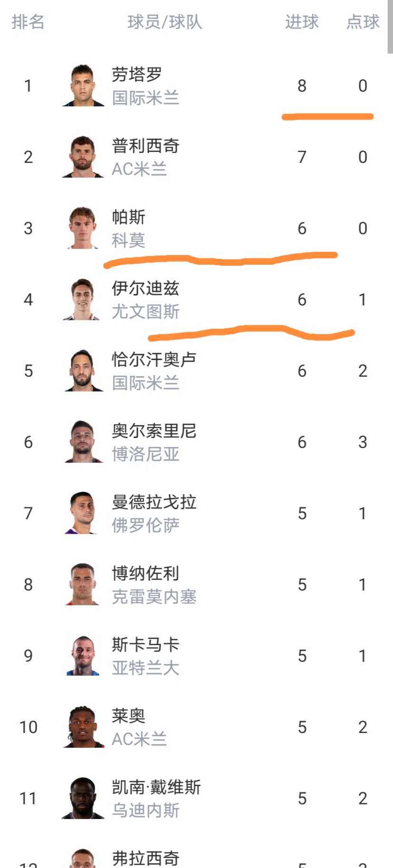The height and width of the screenshot is (868, 393).
Task: Open player name 劳塔罗
Action: click(x=137, y=75)
